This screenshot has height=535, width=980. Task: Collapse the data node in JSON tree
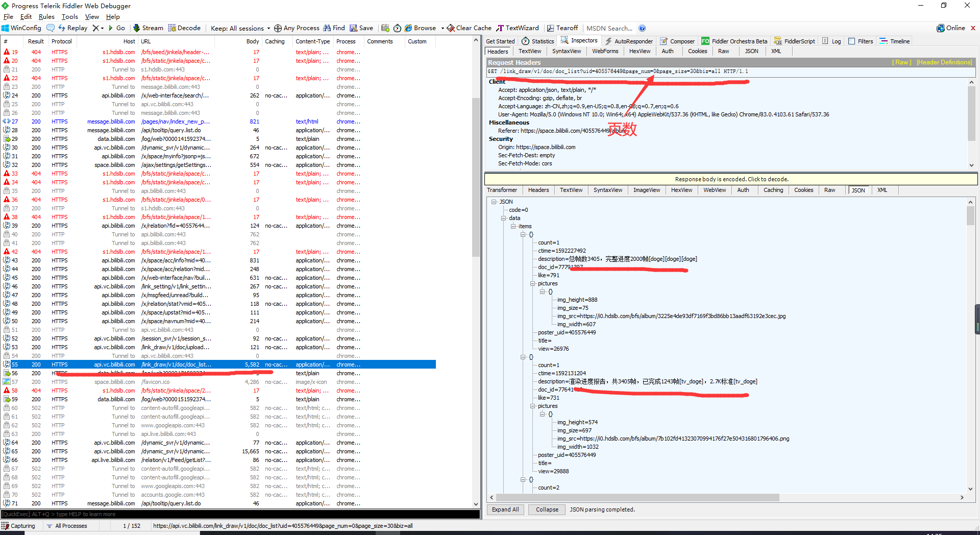(503, 218)
